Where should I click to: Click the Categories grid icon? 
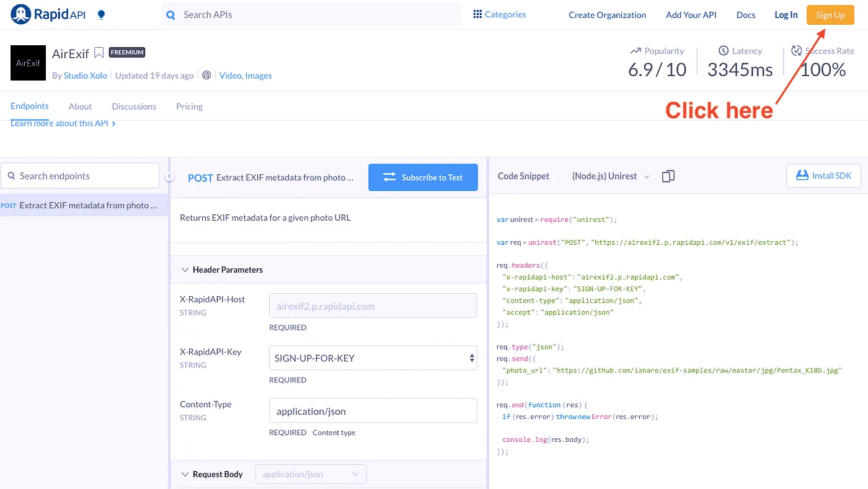(477, 14)
